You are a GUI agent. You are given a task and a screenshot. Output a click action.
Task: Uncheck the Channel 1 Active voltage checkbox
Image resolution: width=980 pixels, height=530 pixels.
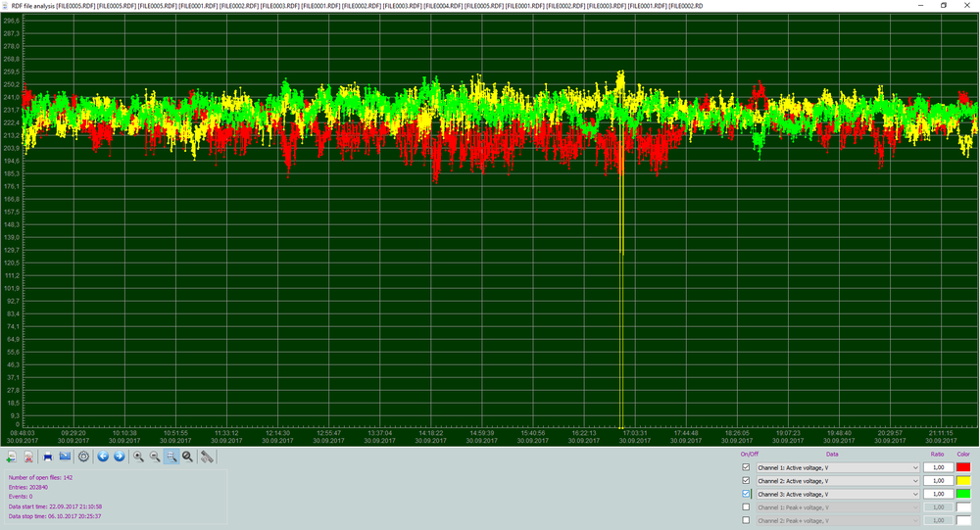(747, 468)
